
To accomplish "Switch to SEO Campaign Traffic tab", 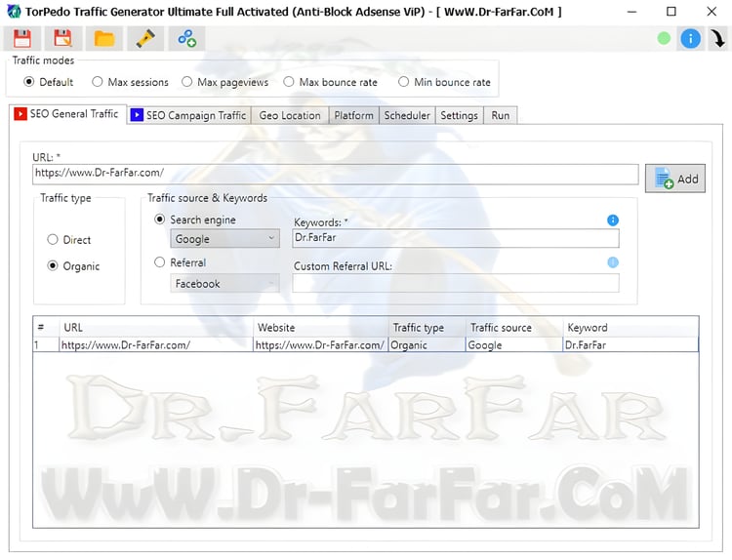I will (x=188, y=115).
